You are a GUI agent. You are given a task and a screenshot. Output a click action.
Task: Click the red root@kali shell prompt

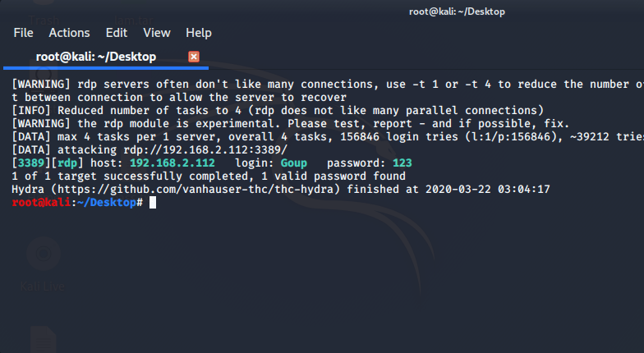tap(41, 202)
